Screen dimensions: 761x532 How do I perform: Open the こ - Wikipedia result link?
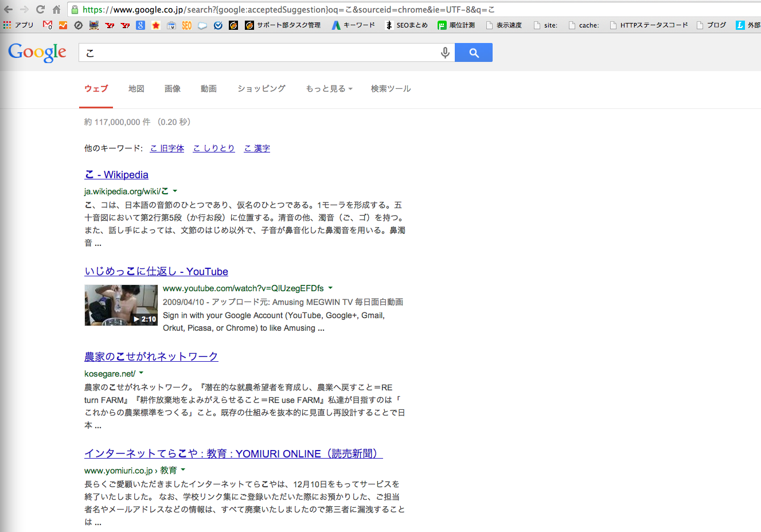[x=116, y=175]
